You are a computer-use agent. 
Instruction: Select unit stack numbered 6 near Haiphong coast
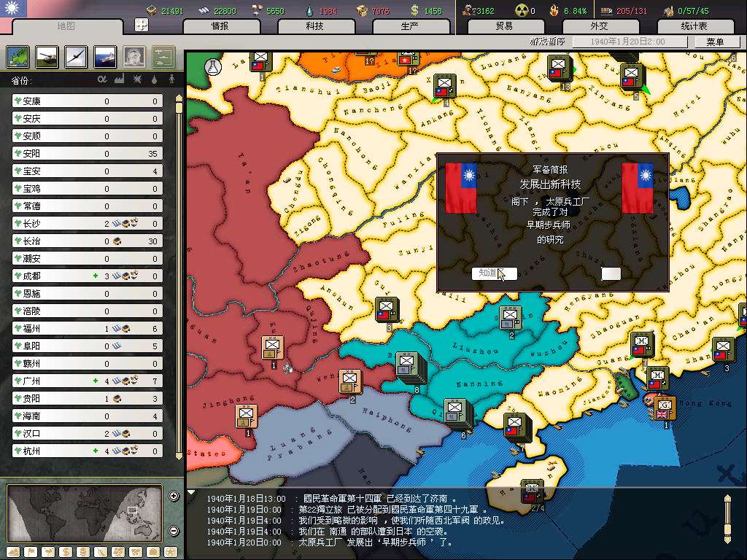(458, 413)
